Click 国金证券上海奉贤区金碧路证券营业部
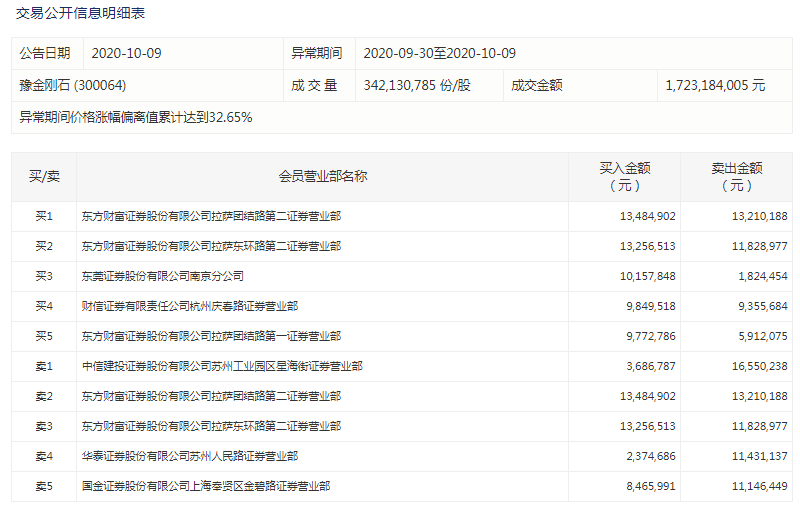This screenshot has height=511, width=800. tap(206, 487)
